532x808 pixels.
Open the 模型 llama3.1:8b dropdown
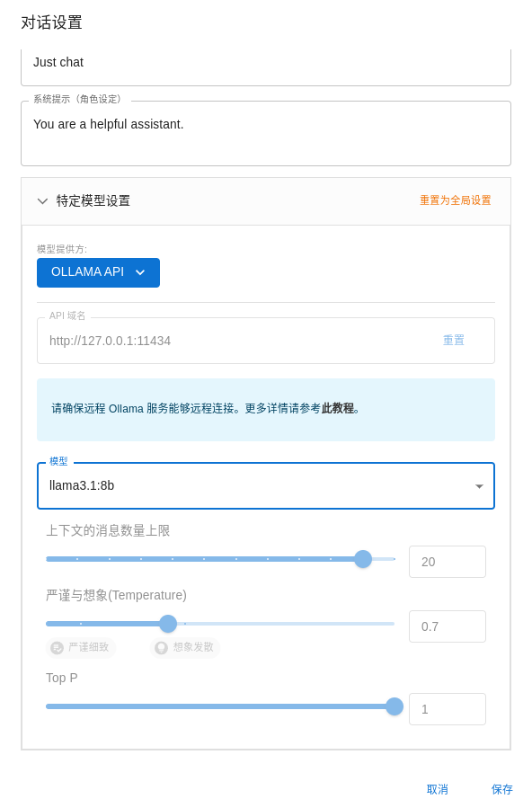coord(266,486)
